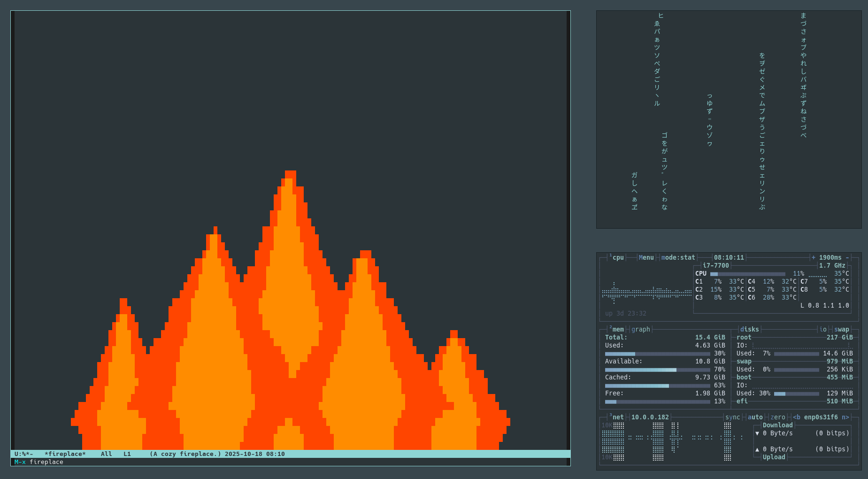Click the memory Used percentage bar
This screenshot has width=868, height=479.
click(657, 354)
